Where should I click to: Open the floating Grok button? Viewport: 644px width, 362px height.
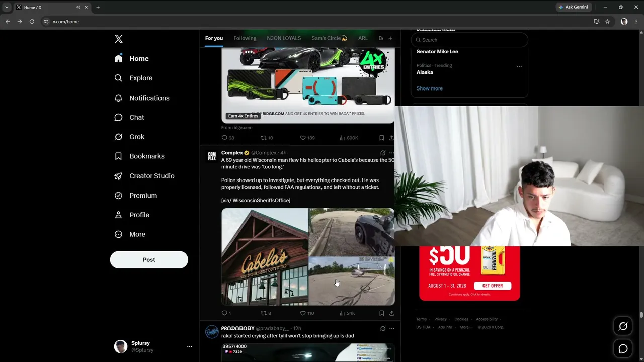pyautogui.click(x=623, y=326)
